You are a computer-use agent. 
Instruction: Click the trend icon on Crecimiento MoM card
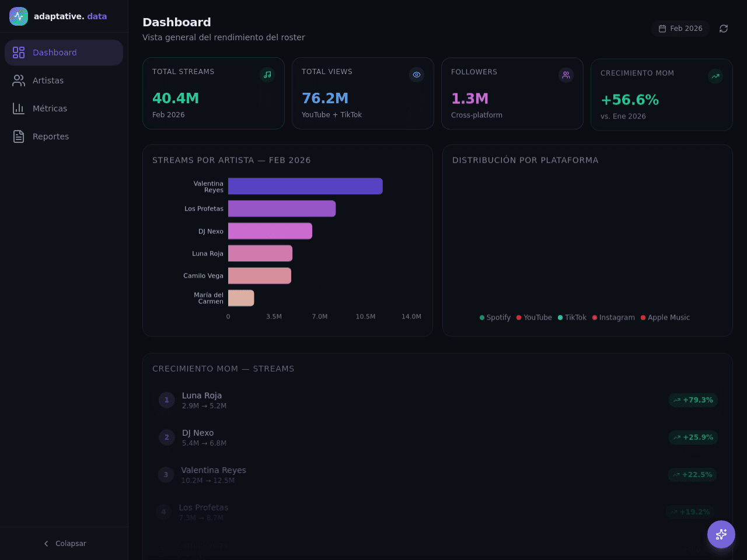[715, 76]
